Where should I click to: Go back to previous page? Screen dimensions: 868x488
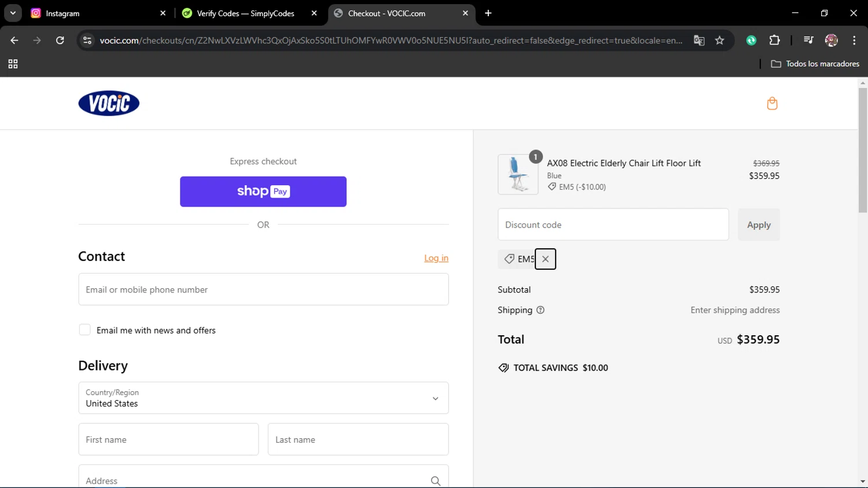(x=14, y=41)
